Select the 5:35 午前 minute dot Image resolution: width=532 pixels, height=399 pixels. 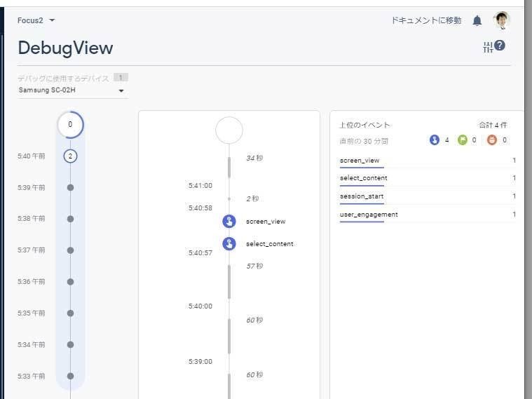[70, 313]
